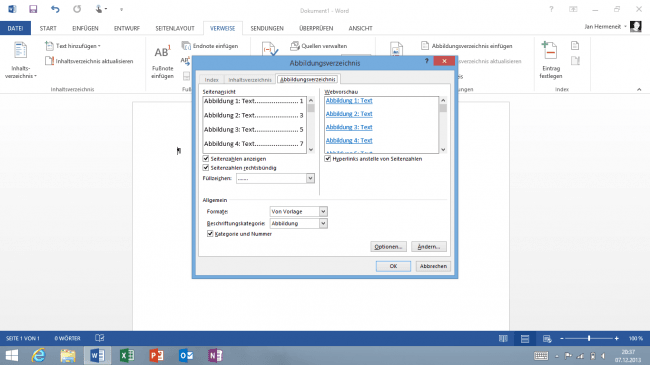Open the Formate dropdown list
The height and width of the screenshot is (365, 650).
point(323,212)
